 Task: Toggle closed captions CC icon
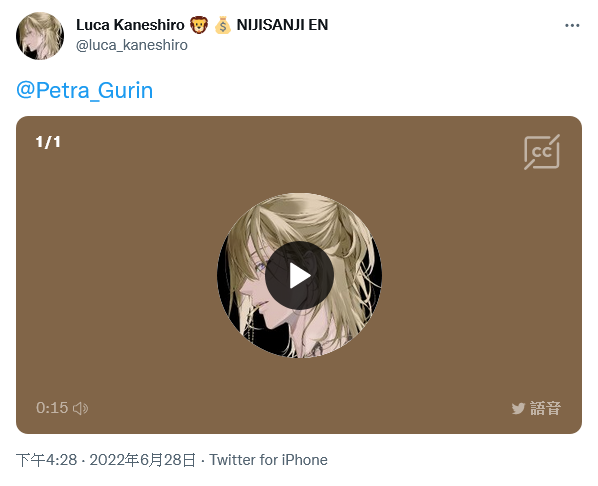click(542, 152)
